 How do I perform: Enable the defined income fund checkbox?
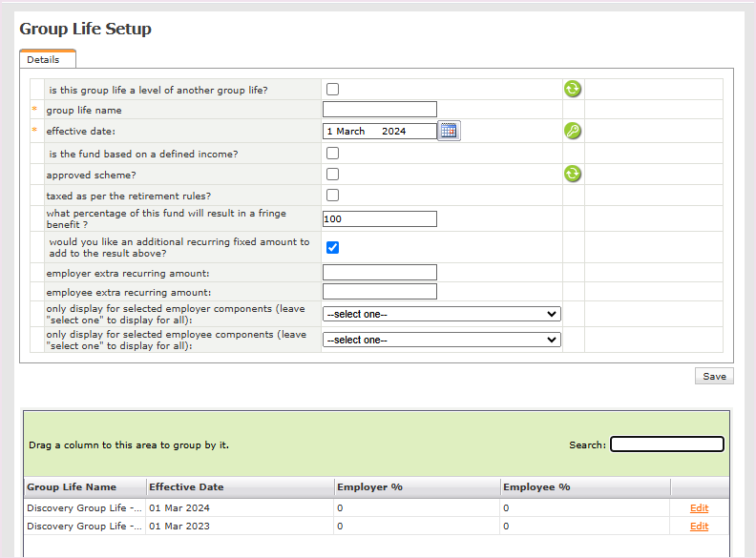point(333,153)
